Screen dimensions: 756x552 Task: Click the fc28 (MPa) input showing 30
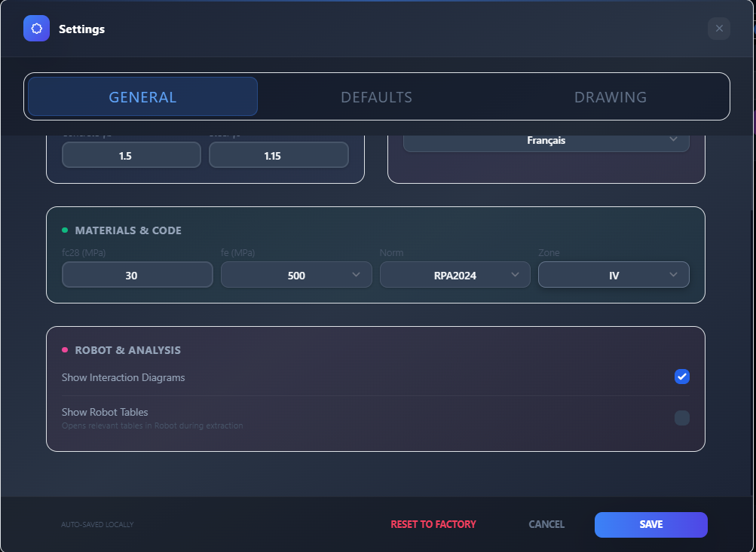coord(137,274)
